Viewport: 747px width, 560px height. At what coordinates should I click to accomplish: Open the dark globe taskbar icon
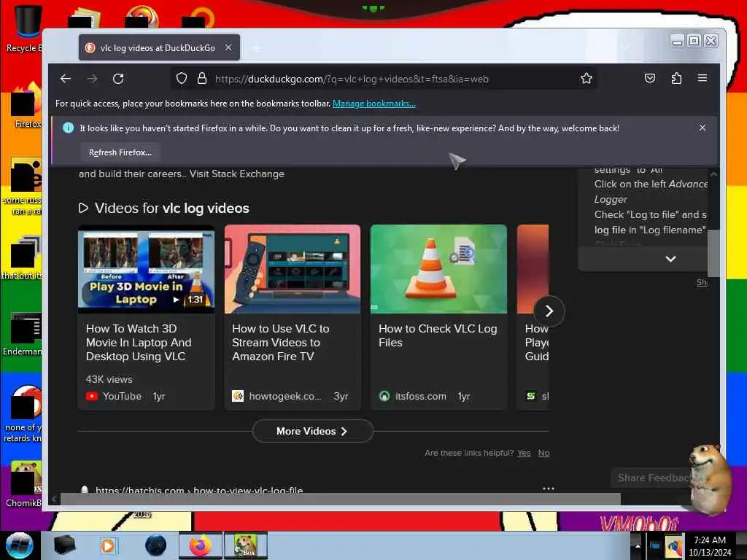156,545
